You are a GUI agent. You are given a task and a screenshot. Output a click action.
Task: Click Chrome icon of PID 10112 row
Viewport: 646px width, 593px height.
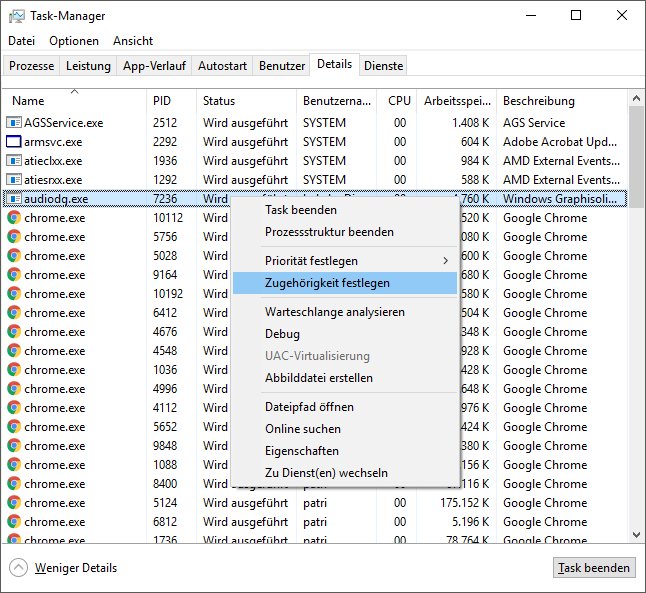pyautogui.click(x=14, y=218)
